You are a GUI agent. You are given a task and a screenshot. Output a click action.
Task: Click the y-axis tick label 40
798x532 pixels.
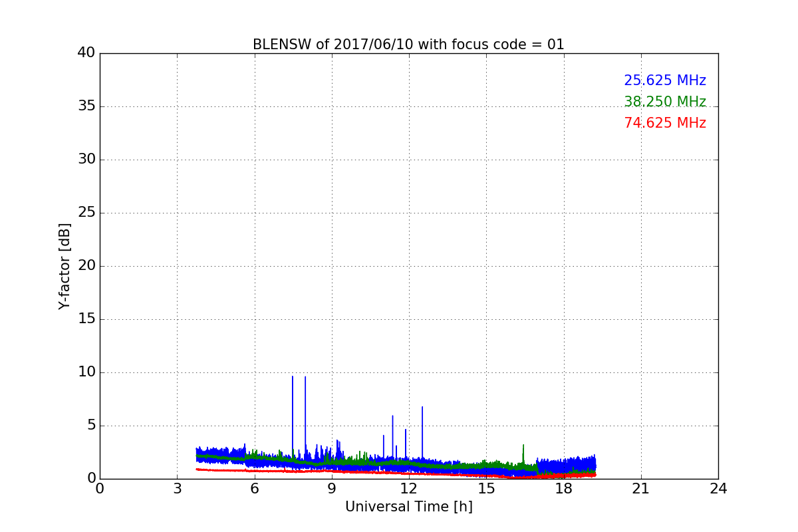pos(86,53)
